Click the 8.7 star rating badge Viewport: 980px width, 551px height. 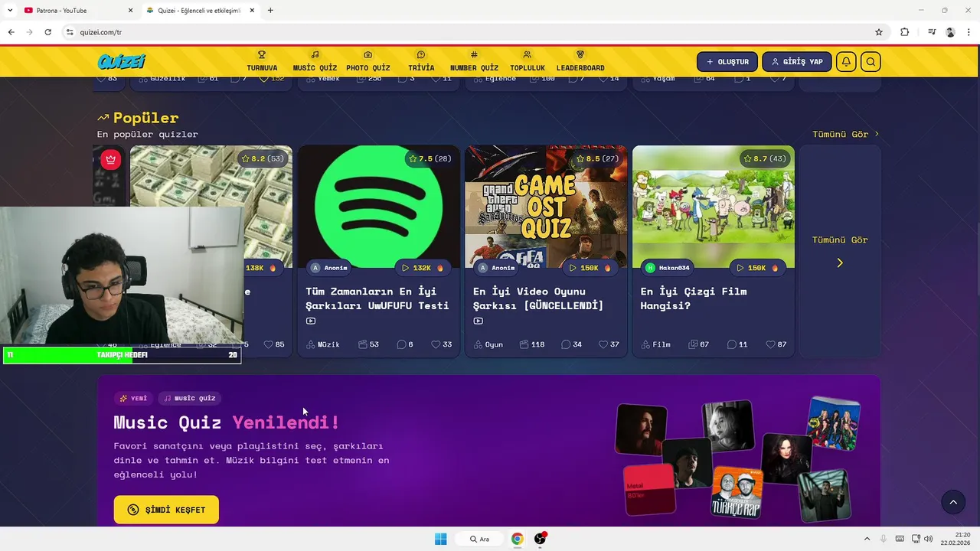[x=766, y=158]
